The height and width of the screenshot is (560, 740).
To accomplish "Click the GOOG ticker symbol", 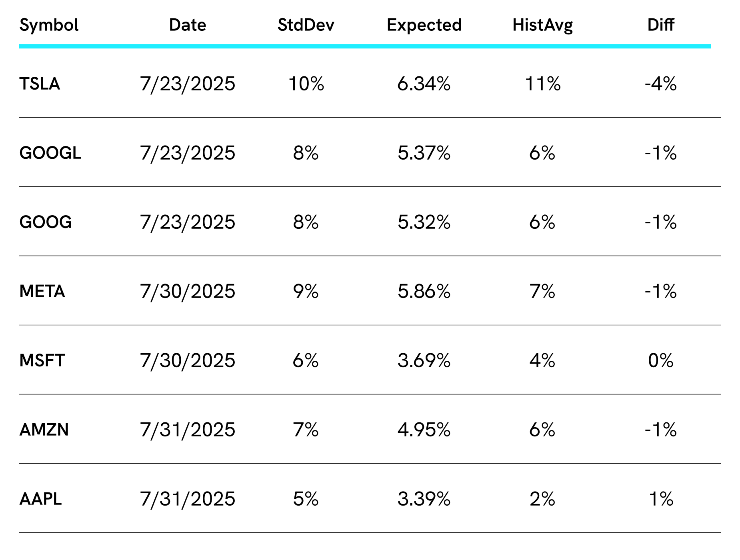I will [x=46, y=222].
